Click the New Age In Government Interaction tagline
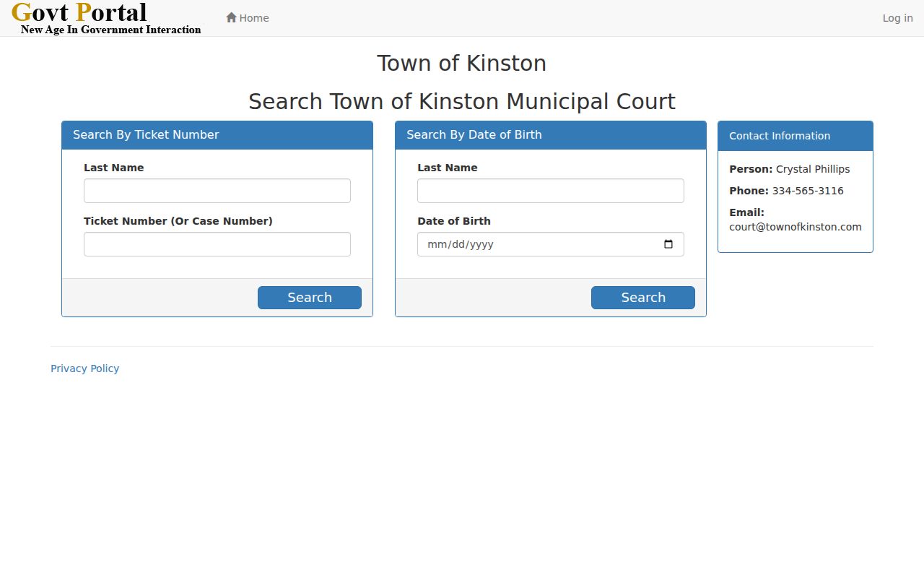Viewport: 924px width, 578px height. pyautogui.click(x=111, y=30)
